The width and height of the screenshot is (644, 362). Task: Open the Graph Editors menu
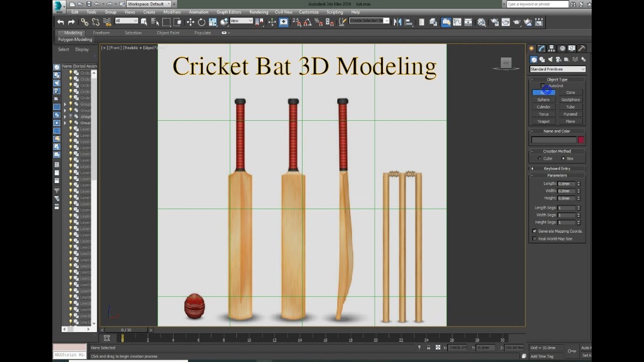pyautogui.click(x=229, y=12)
